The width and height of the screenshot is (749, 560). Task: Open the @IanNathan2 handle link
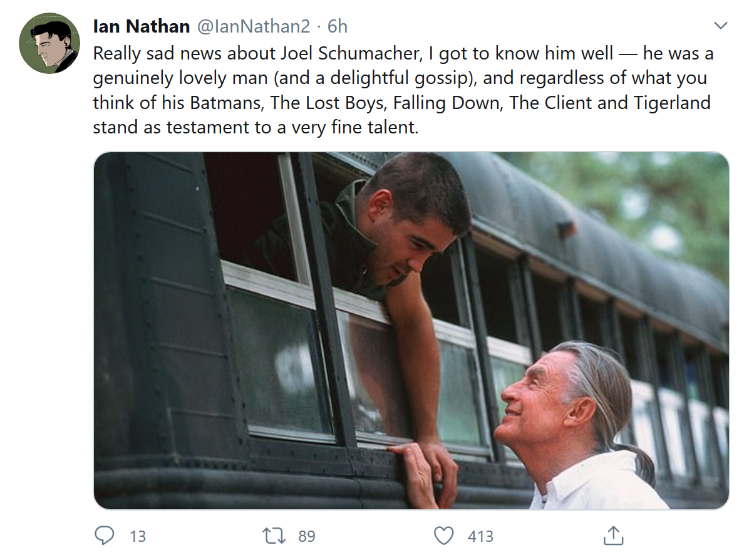pos(254,26)
